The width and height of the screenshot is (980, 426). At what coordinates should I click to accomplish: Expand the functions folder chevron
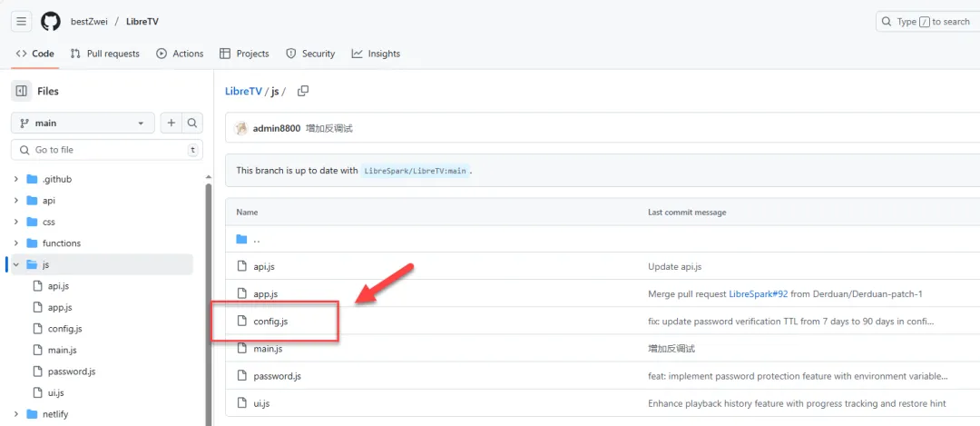(16, 243)
